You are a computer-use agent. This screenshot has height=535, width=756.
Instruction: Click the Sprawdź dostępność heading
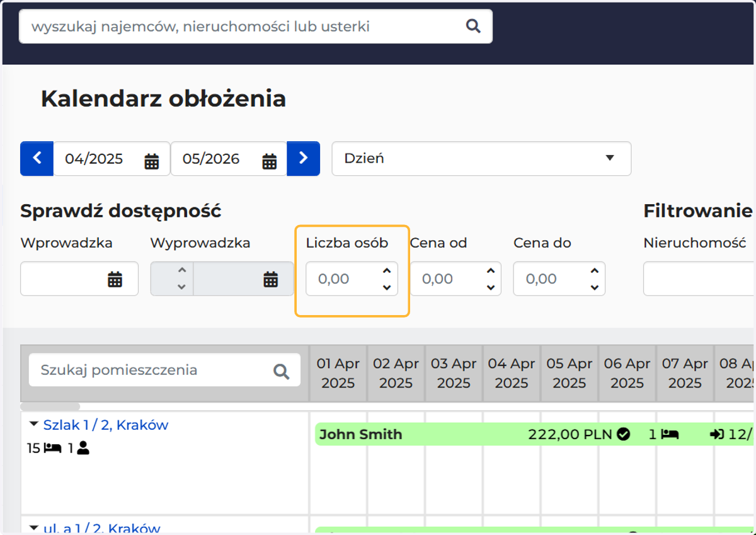(x=121, y=211)
